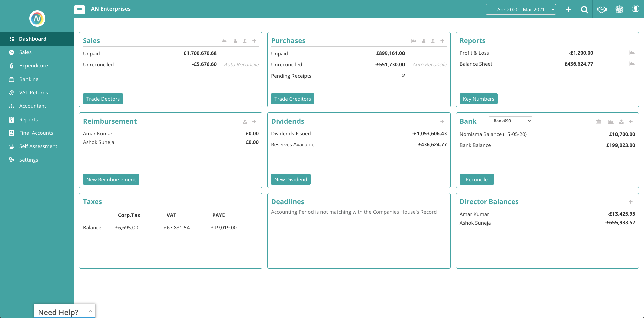Click upload icon in Bank card
The height and width of the screenshot is (318, 644).
click(621, 122)
